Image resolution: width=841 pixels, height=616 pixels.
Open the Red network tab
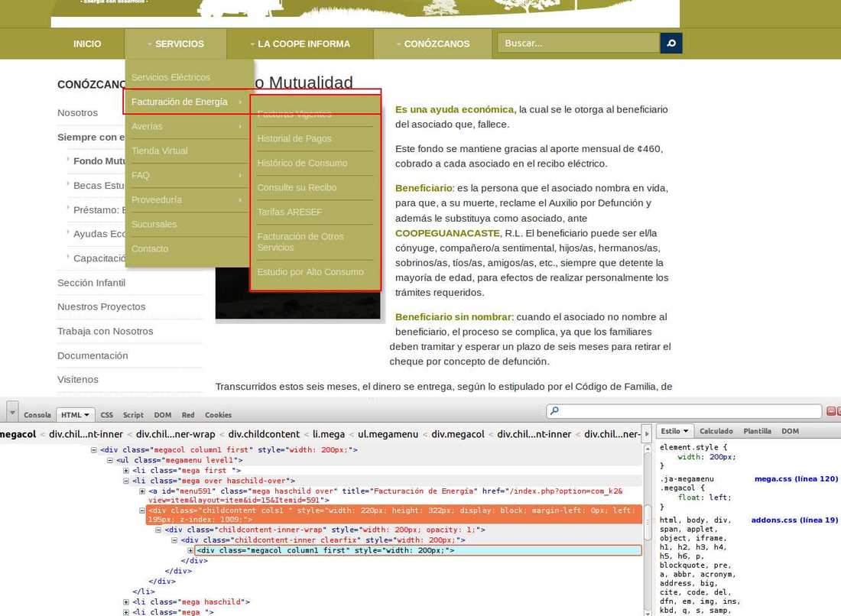(x=188, y=415)
